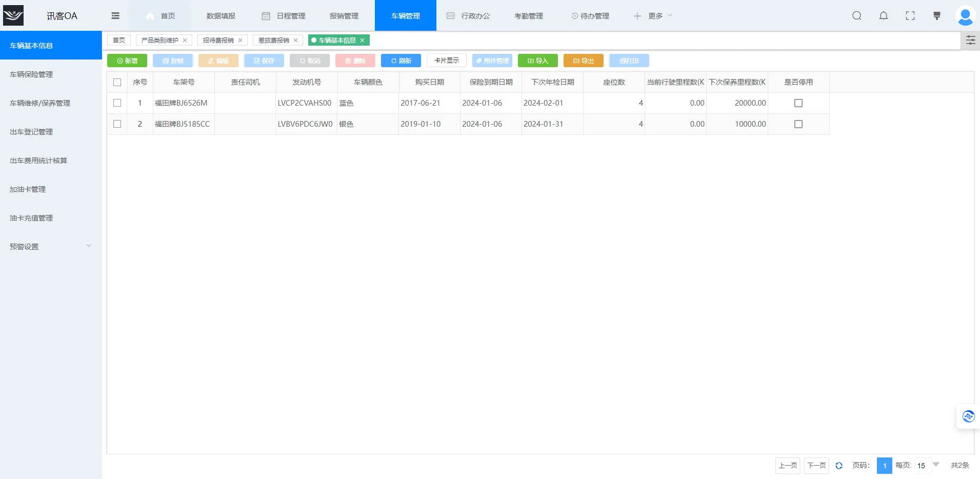980x479 pixels.
Task: Open 车辆管理 top menu
Action: 406,16
